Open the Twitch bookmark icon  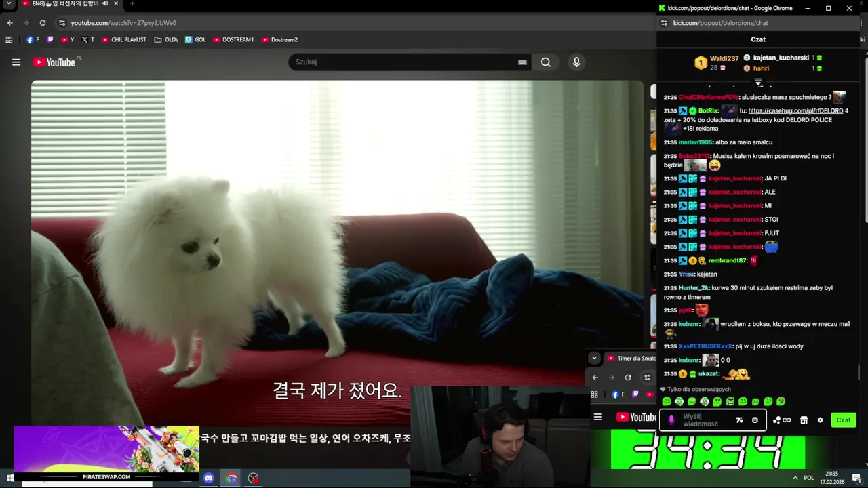click(50, 40)
